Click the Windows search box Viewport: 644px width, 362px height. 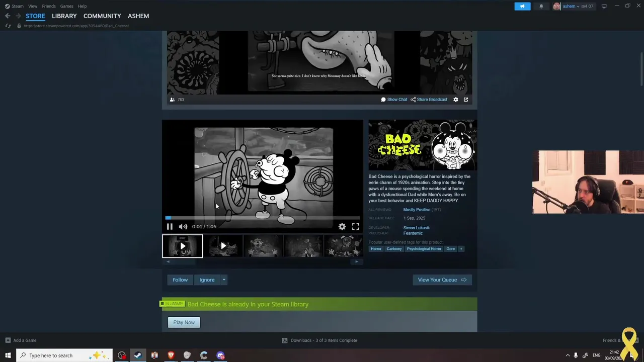[64, 355]
